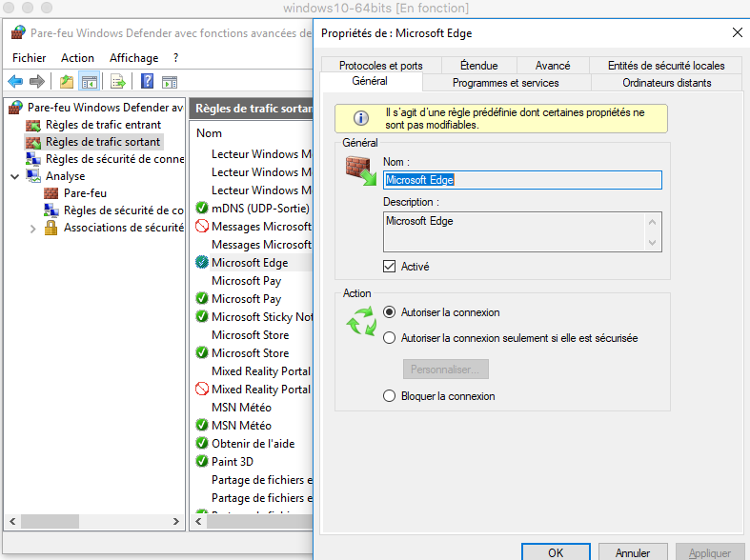Click the green check icon of Paint 3D

pyautogui.click(x=202, y=461)
